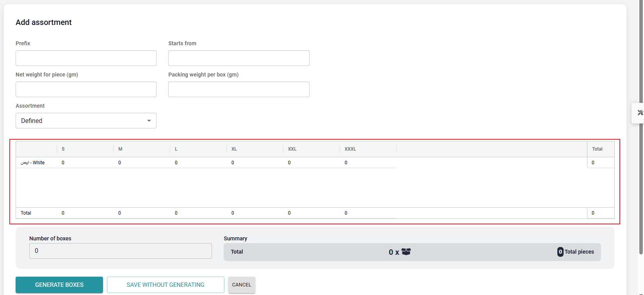Edit the White row S quantity cell
Viewport: 644px width, 295px height.
(85, 163)
